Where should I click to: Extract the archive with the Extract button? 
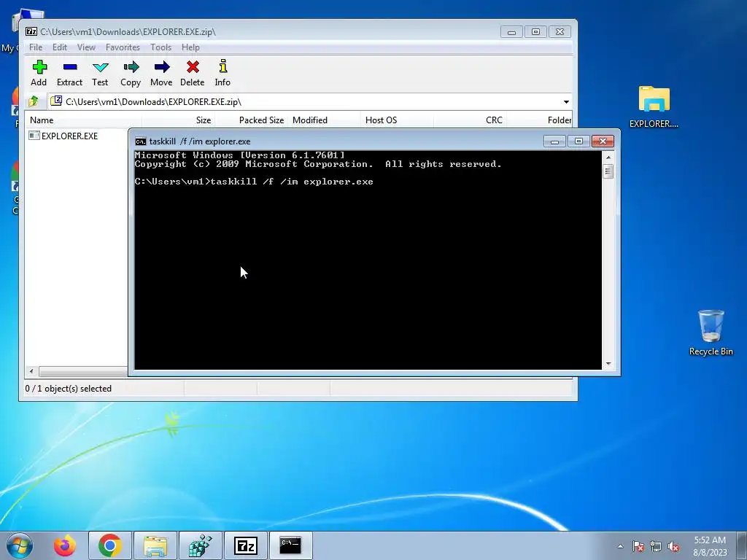click(x=69, y=73)
